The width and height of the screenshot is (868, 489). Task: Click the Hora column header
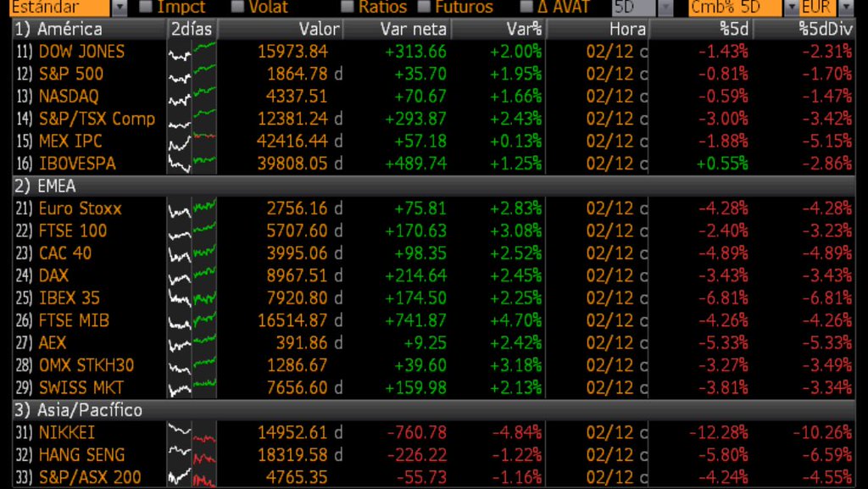[627, 29]
